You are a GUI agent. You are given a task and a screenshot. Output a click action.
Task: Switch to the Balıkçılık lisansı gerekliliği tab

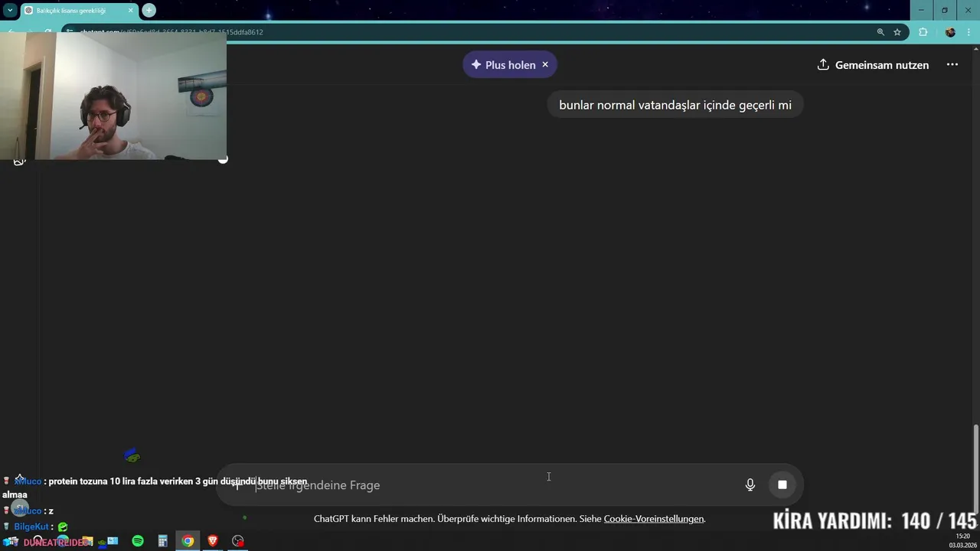[x=79, y=10]
